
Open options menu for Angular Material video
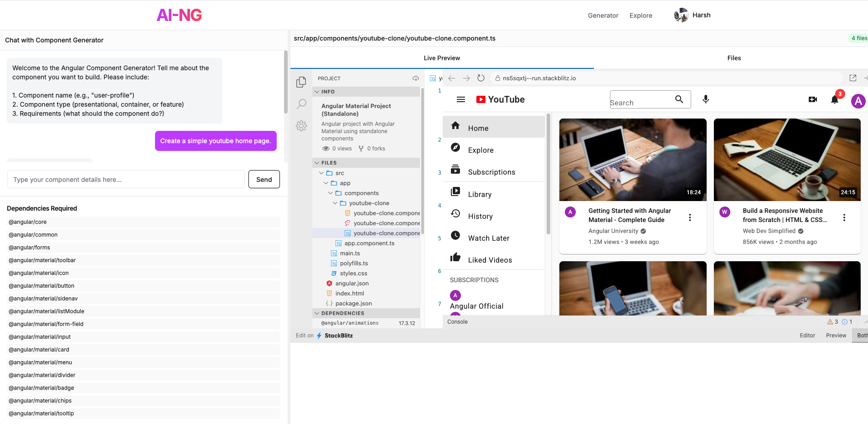[x=690, y=218]
